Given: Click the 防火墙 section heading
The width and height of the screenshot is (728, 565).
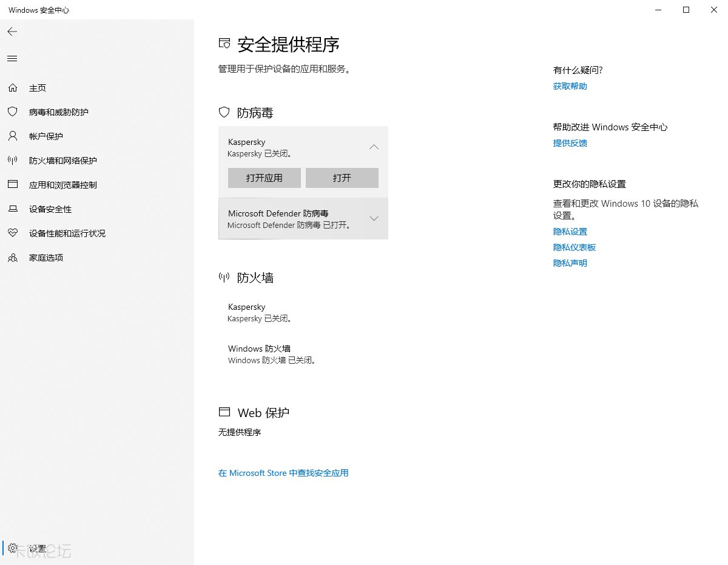Looking at the screenshot, I should (x=255, y=278).
